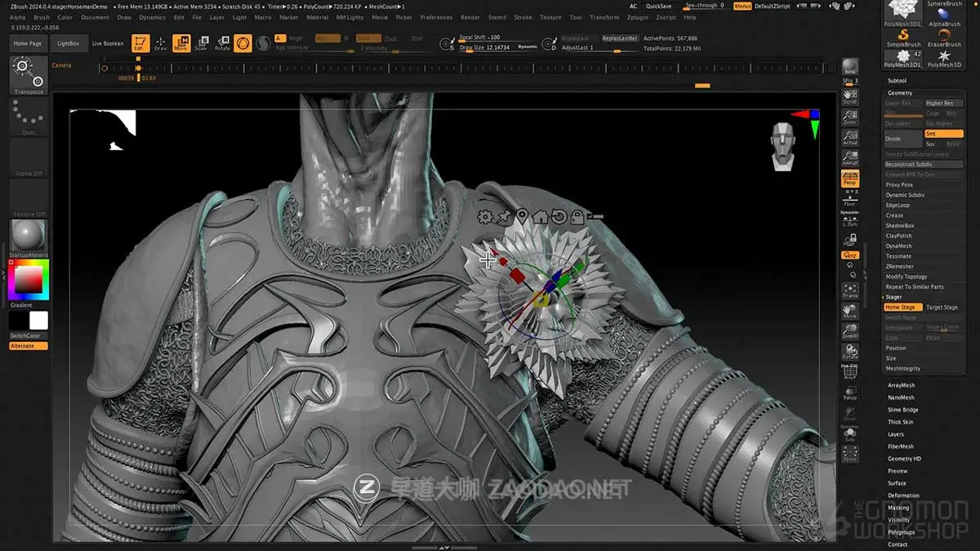Collapse the Stager section in the Tool palette
The height and width of the screenshot is (551, 980).
(893, 296)
